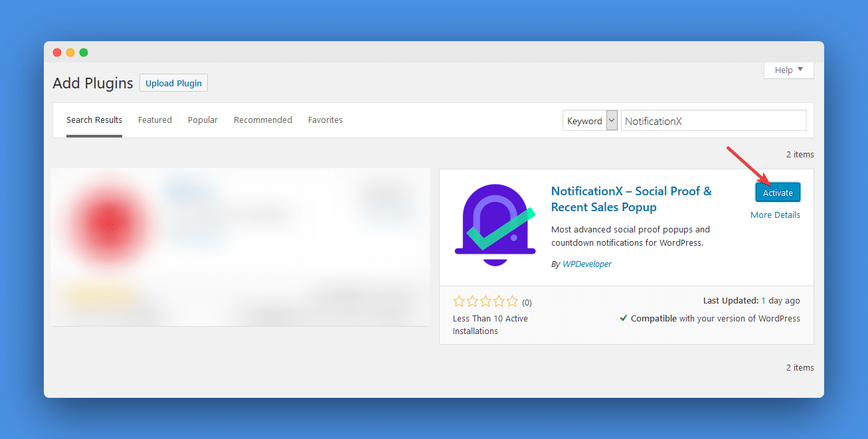Open the Keyword search type dropdown
This screenshot has width=868, height=439.
590,121
